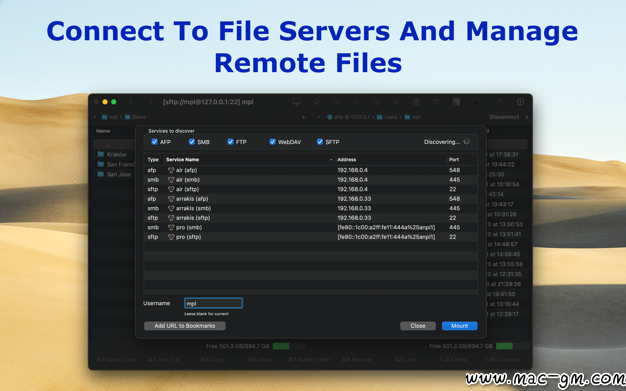Toggle the SFTP checkbox
This screenshot has width=626, height=391.
[x=320, y=142]
